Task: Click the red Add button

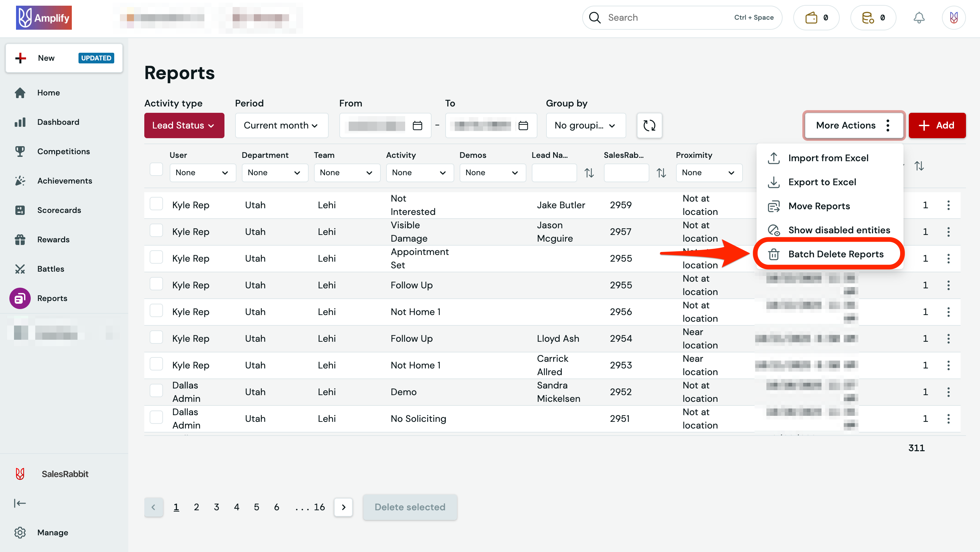Action: tap(937, 125)
